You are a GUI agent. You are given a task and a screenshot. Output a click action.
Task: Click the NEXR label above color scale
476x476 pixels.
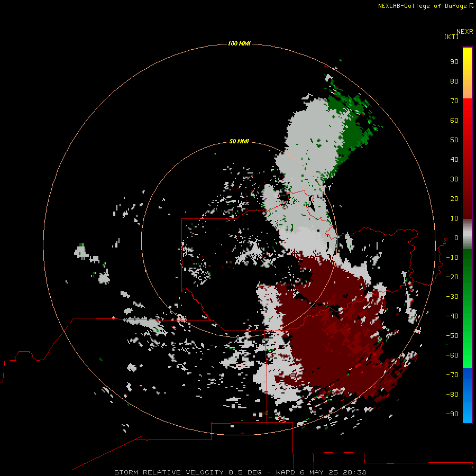465,32
